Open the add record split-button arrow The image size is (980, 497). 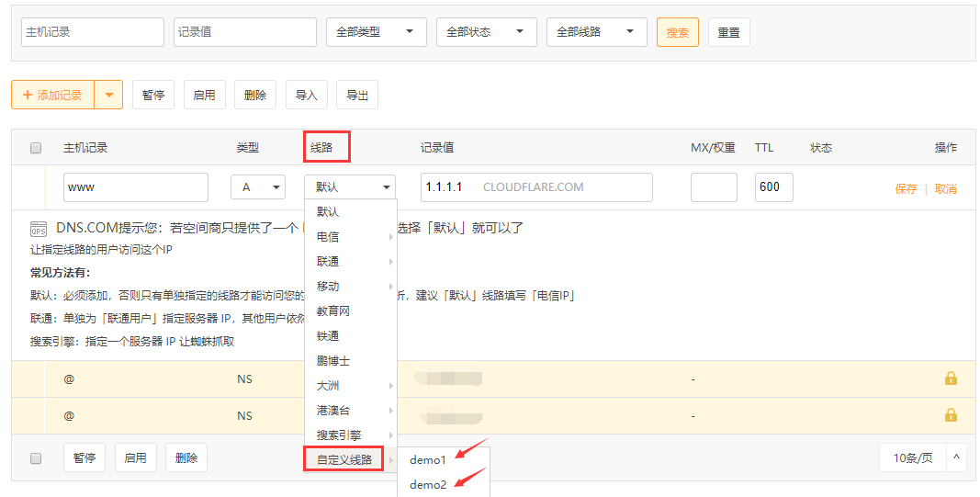[109, 95]
